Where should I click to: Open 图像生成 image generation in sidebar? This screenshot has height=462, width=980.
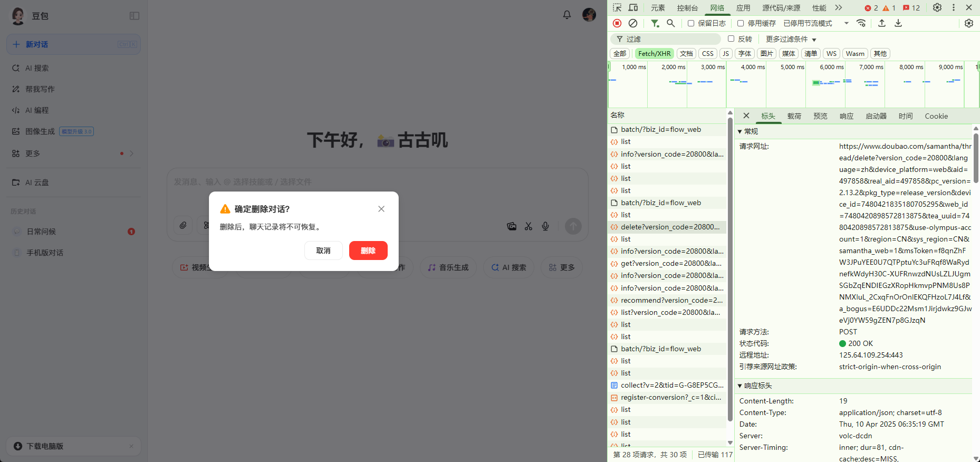click(73, 131)
